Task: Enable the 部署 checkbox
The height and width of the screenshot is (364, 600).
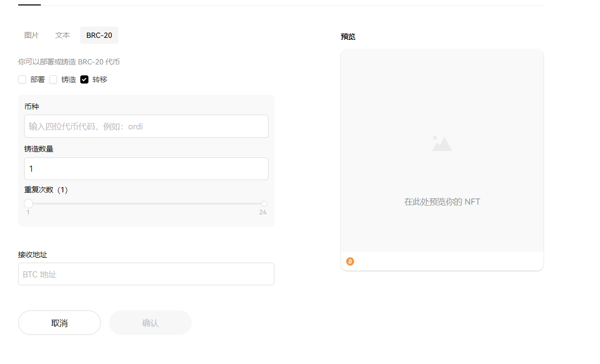Action: [x=22, y=80]
